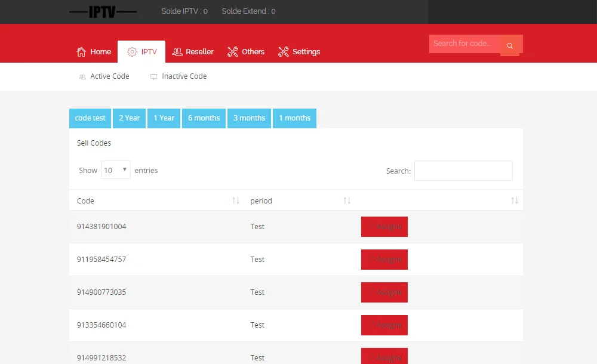Open the code test tab

pyautogui.click(x=90, y=118)
